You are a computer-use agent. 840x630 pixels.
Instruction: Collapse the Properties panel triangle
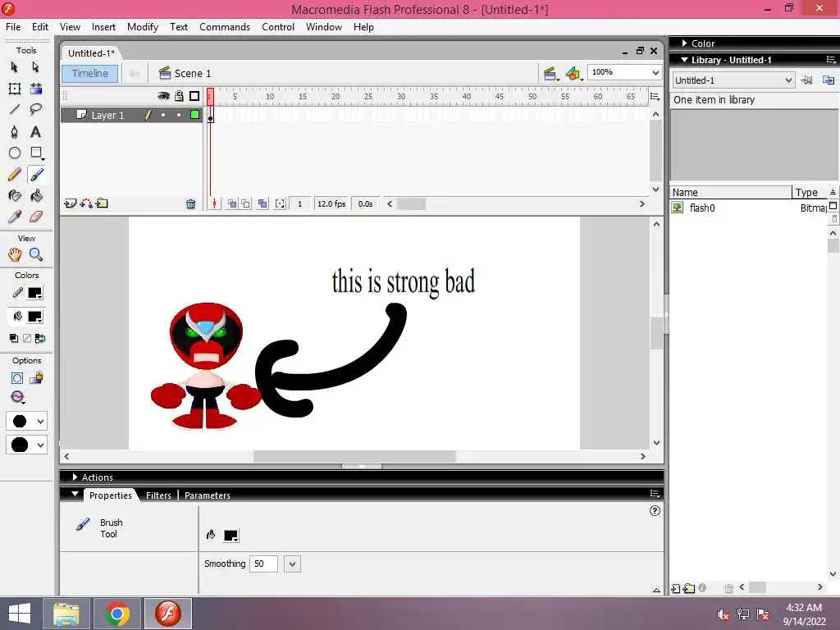click(x=75, y=494)
